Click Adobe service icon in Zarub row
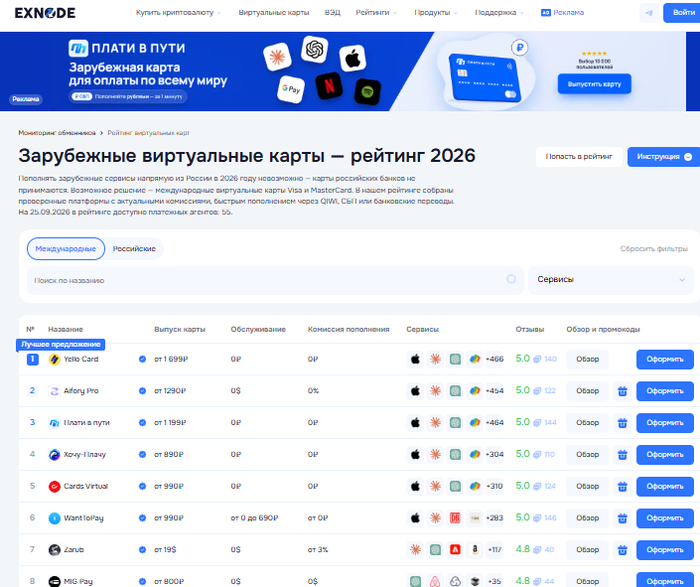This screenshot has width=700, height=587. (455, 550)
